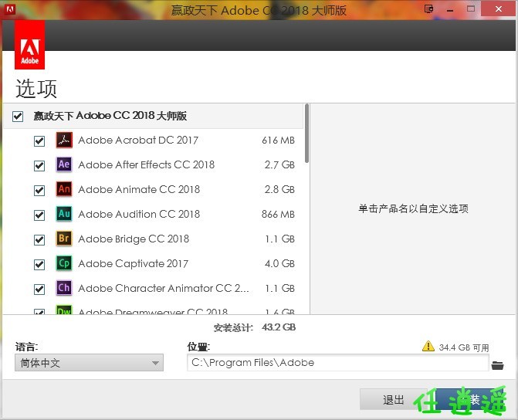Click the Bridge Br icon

click(64, 239)
